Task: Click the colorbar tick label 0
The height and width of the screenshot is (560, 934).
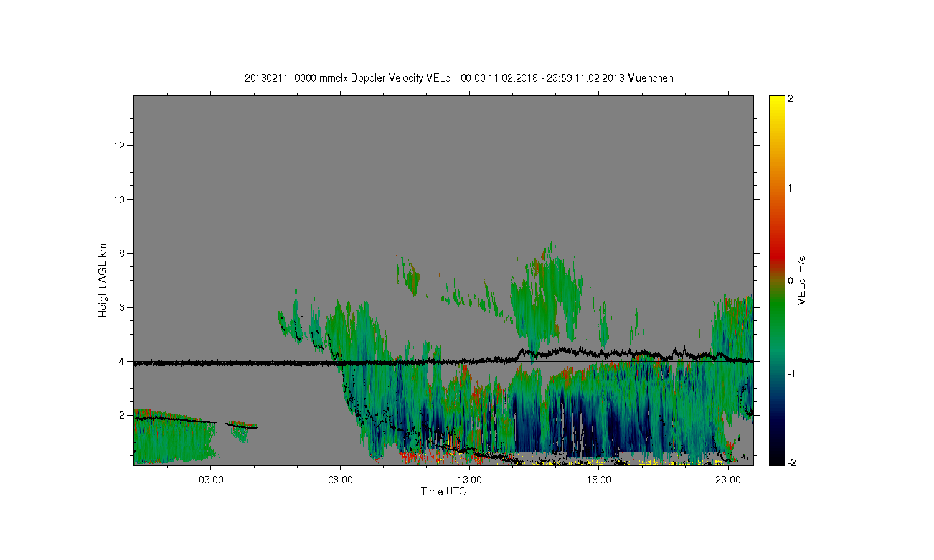Action: (791, 281)
